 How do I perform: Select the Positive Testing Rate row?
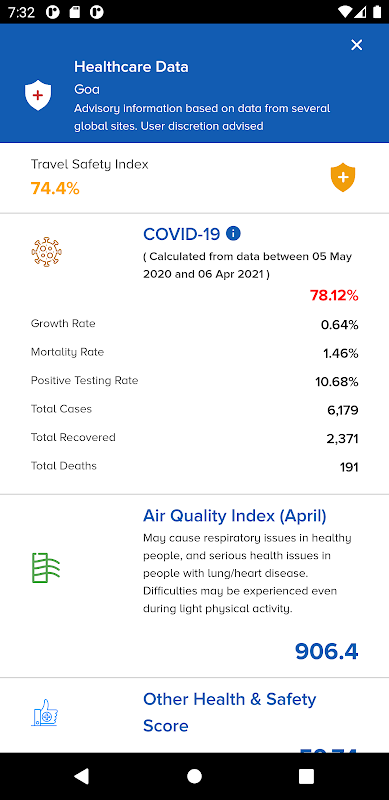[194, 381]
